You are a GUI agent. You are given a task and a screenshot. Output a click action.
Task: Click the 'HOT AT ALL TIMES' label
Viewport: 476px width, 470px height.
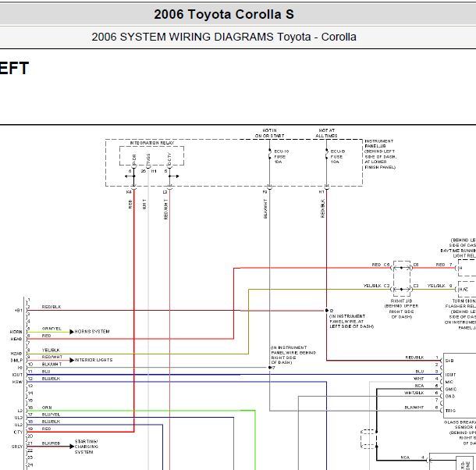point(326,133)
